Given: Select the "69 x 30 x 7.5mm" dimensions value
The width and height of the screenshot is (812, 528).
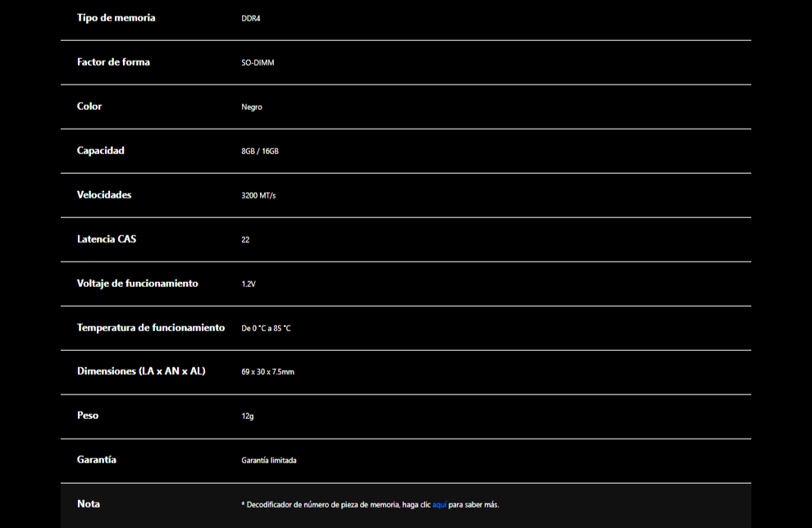Looking at the screenshot, I should tap(267, 372).
